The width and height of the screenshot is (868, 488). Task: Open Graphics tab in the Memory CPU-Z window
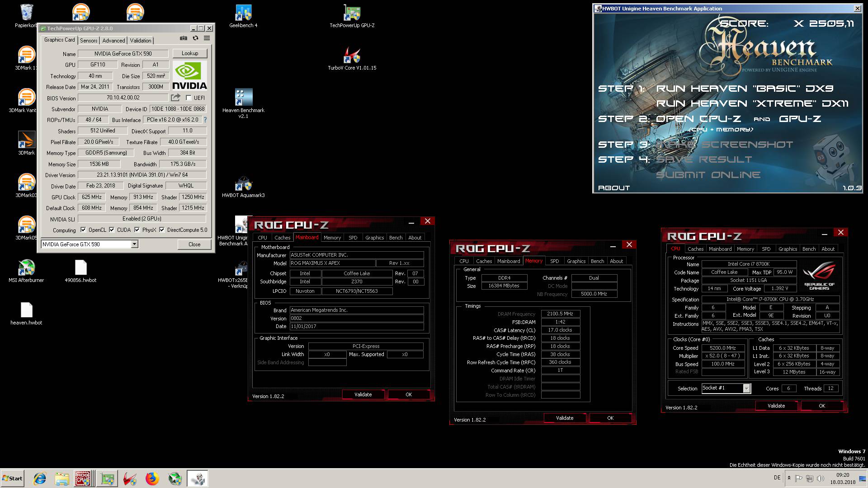click(576, 261)
